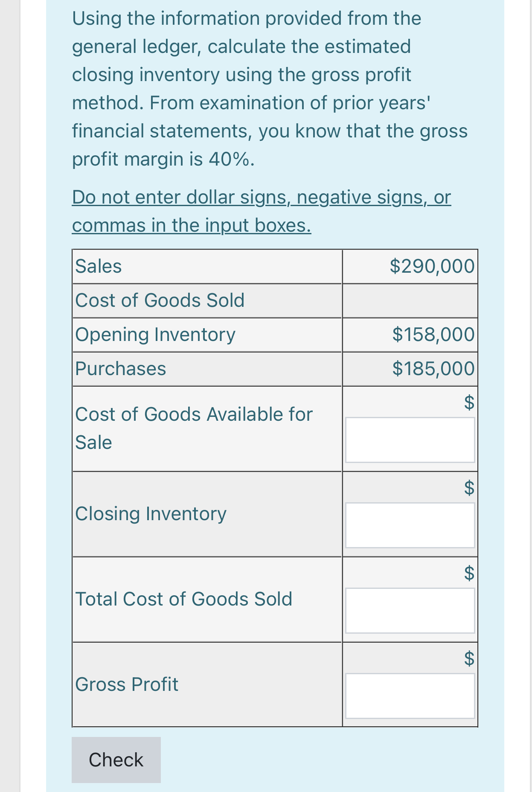Click the Cost of Goods Available for Sale input field

click(410, 440)
